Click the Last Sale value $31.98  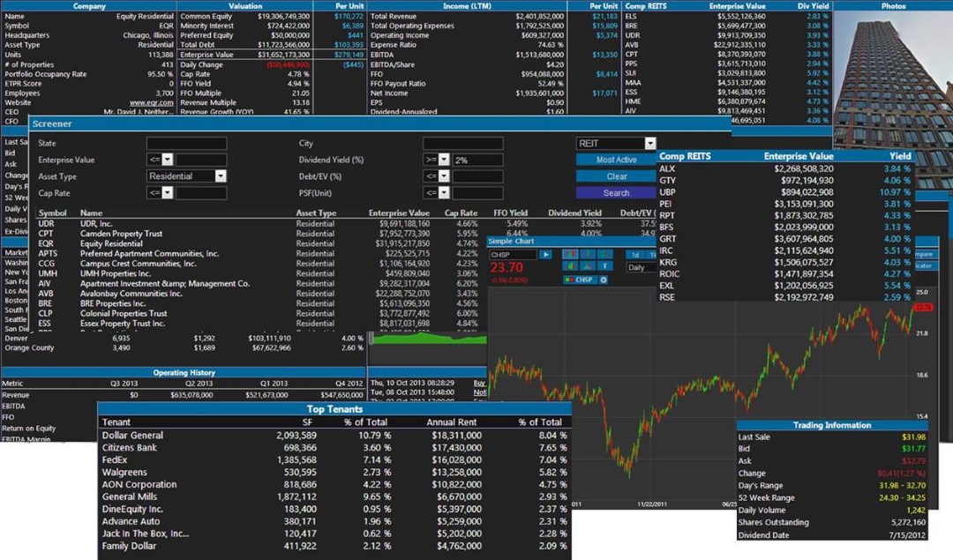coord(913,437)
